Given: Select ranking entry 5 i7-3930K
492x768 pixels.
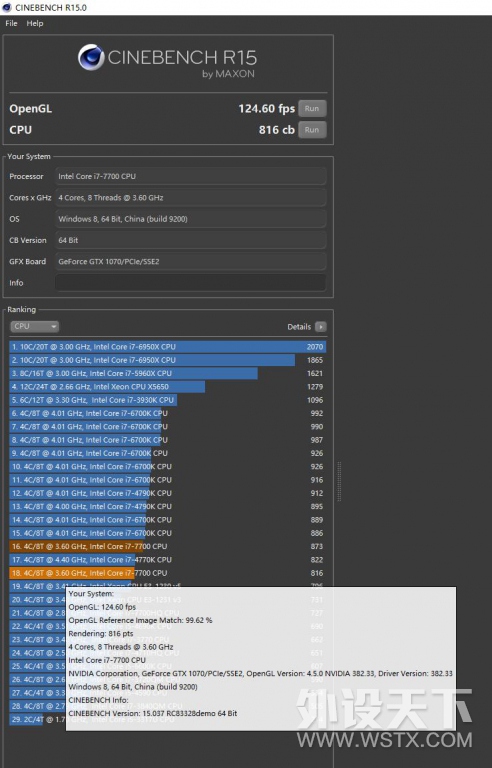Looking at the screenshot, I should 167,400.
